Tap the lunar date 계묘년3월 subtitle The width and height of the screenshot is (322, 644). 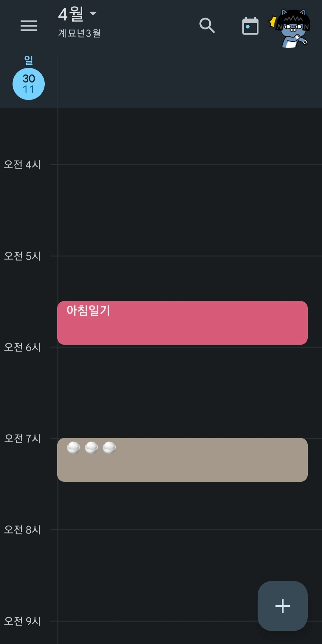[79, 33]
